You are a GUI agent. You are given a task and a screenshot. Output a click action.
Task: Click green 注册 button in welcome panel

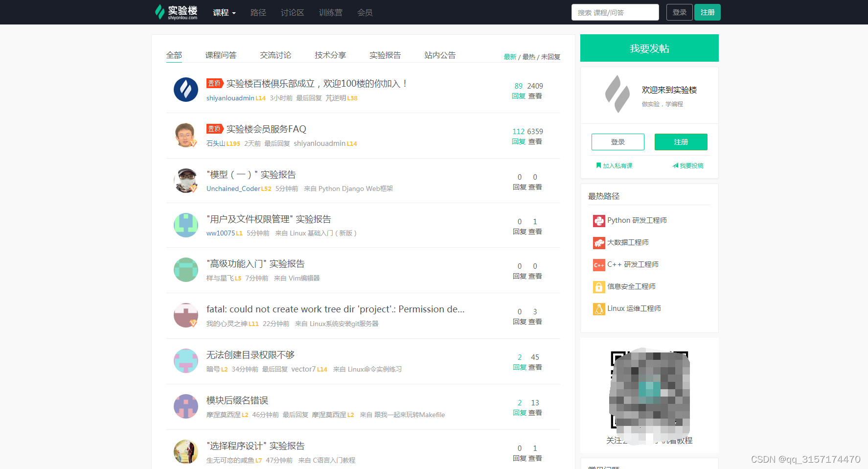tap(681, 142)
